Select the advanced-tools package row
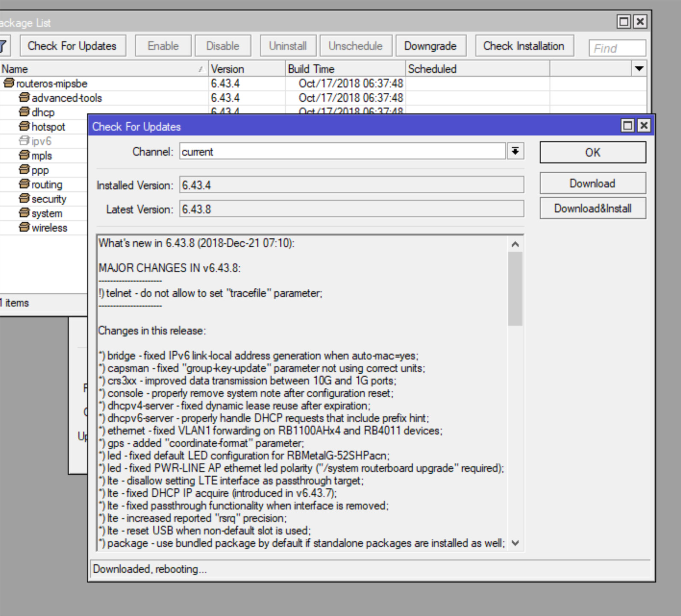Viewport: 681px width, 616px height. (x=323, y=98)
